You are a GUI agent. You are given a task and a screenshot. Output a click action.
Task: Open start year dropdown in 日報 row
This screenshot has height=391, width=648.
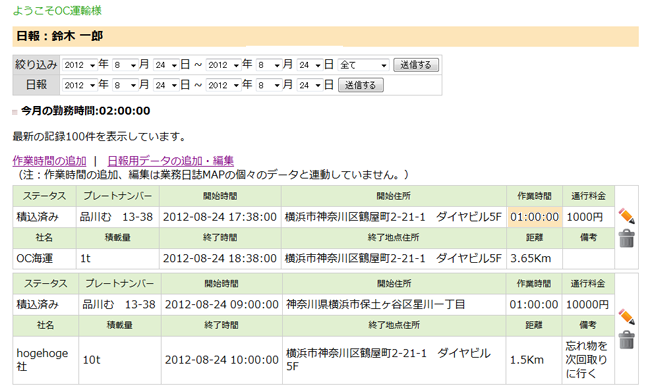80,85
